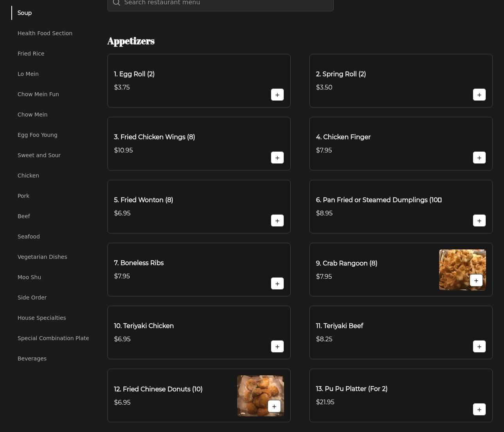Open House Specialties menu section

point(42,318)
